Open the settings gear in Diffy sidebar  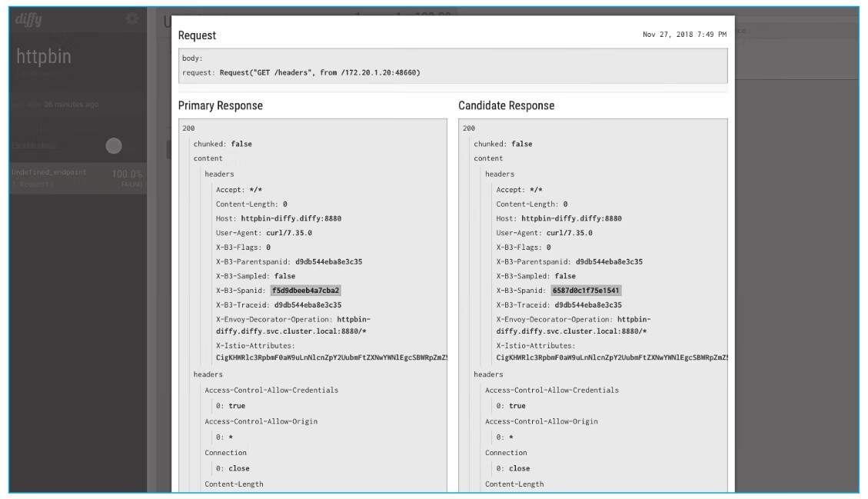pyautogui.click(x=131, y=18)
